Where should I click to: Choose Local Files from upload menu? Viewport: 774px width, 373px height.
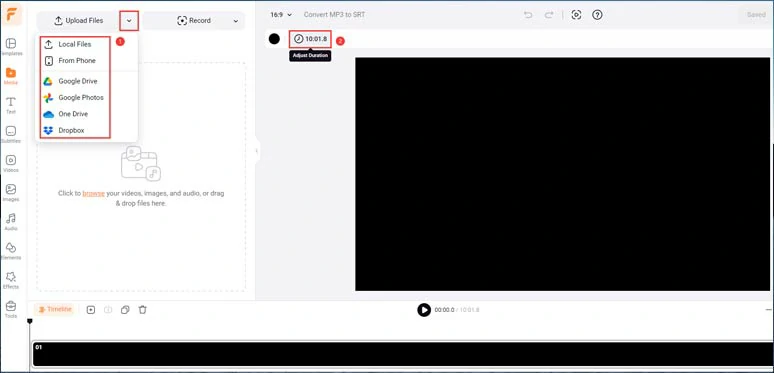point(75,44)
